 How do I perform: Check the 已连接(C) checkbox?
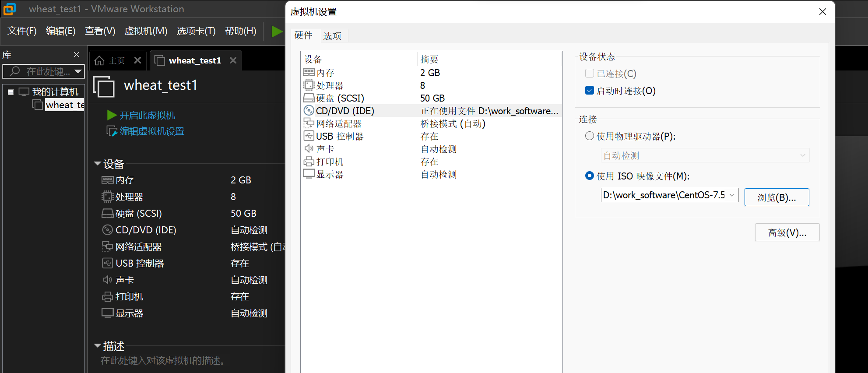(x=590, y=73)
